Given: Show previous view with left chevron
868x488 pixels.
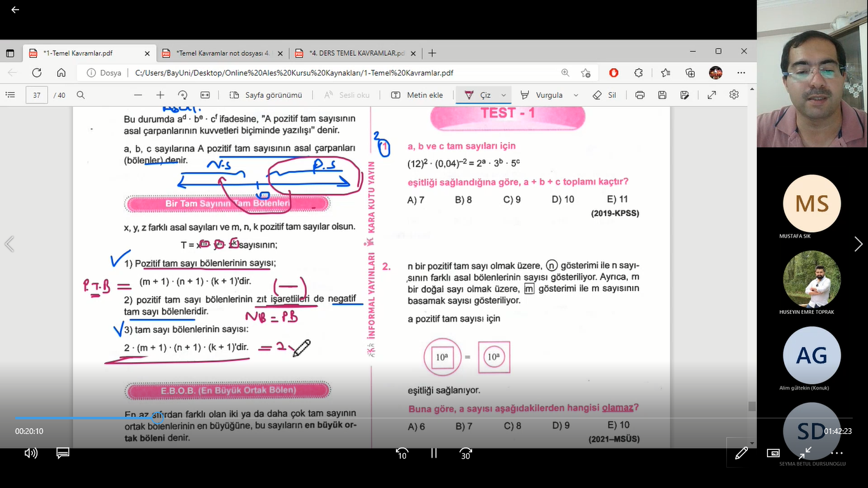Looking at the screenshot, I should (x=9, y=244).
